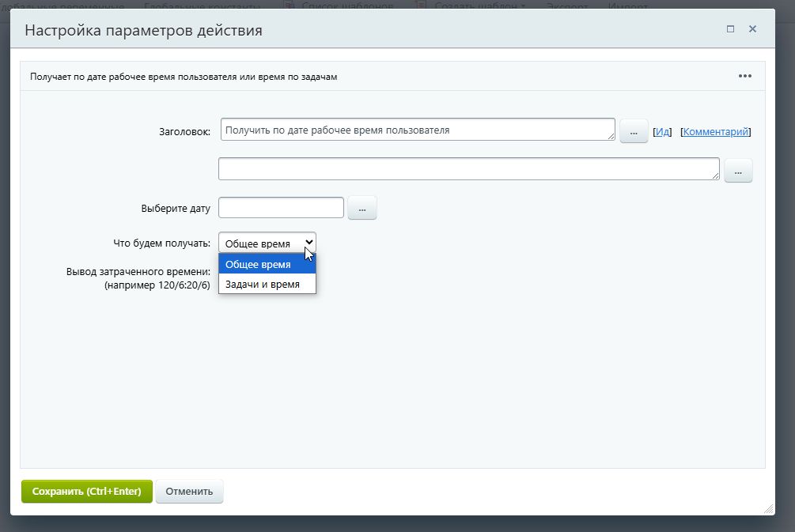Click the Список шаблонов icon in the toolbar
Viewport: 795px width, 532px height.
point(290,6)
